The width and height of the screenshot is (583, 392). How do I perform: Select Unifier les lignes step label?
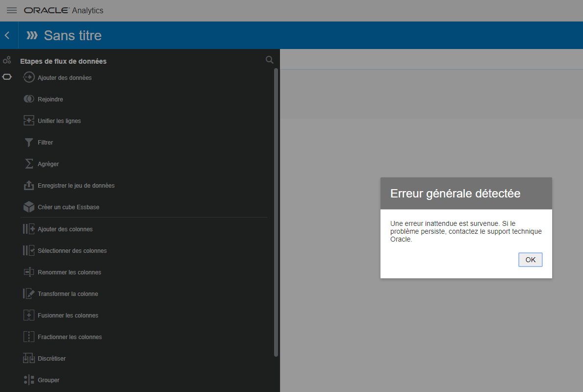click(59, 121)
